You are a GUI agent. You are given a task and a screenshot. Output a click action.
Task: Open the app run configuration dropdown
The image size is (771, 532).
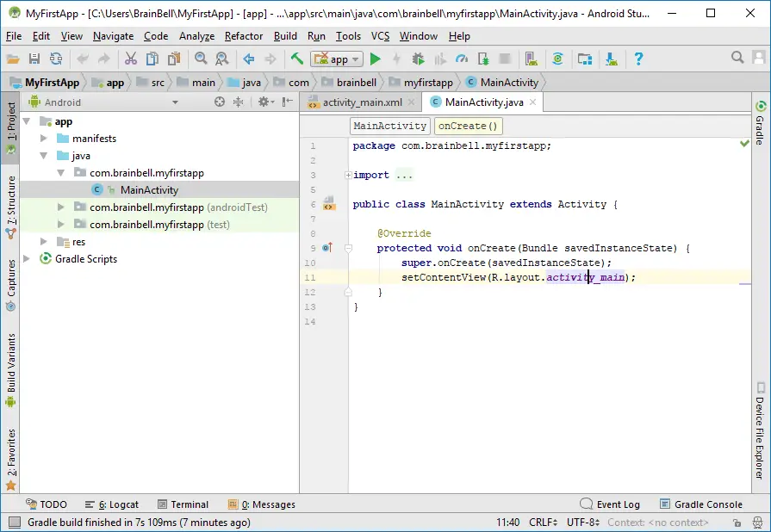pos(337,59)
